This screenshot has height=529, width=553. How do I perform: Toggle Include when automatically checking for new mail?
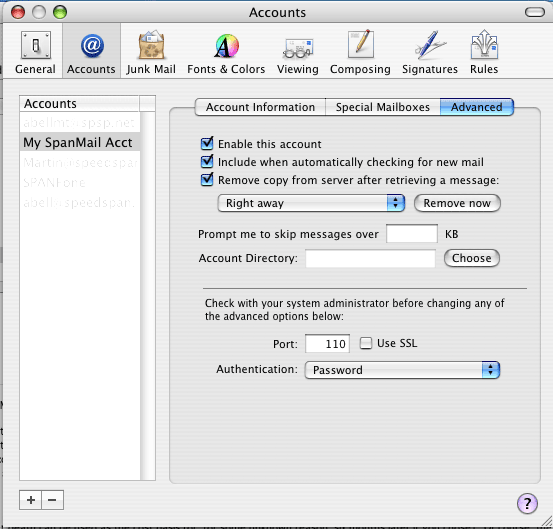[207, 161]
